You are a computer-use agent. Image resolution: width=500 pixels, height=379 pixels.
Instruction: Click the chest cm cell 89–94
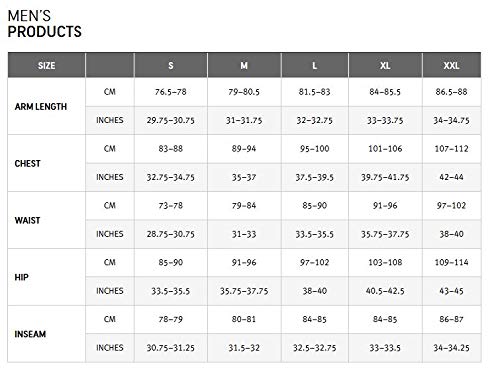coord(244,149)
